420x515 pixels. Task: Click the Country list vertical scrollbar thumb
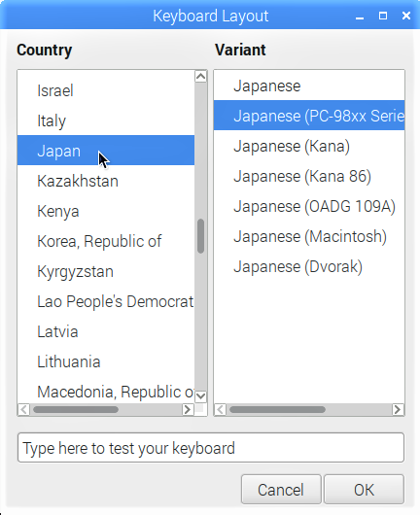(201, 236)
